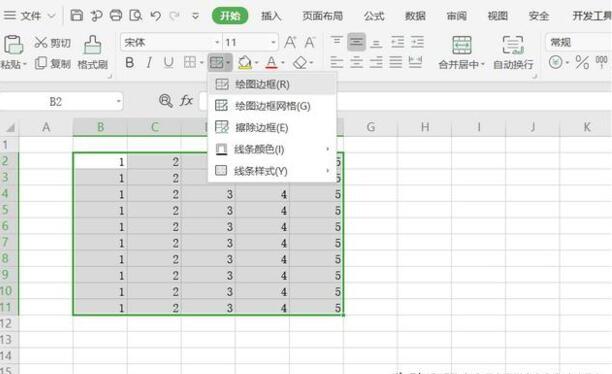This screenshot has height=374, width=612.
Task: Decrease font size with smaller A
Action: point(310,42)
